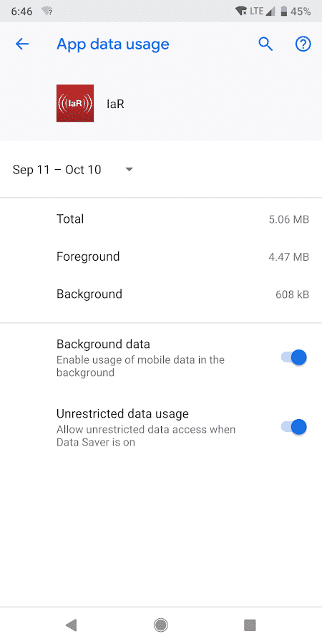Screen dimensions: 322x644
Task: Tap the IaR app name text
Action: (115, 104)
